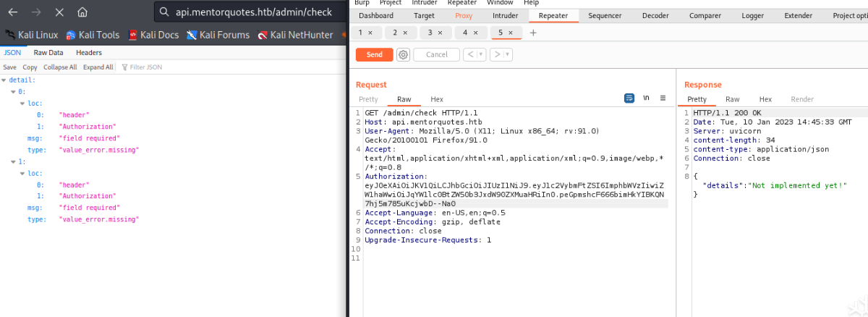Click the filter funnel icon in JSON viewer
The image size is (868, 317).
(124, 67)
